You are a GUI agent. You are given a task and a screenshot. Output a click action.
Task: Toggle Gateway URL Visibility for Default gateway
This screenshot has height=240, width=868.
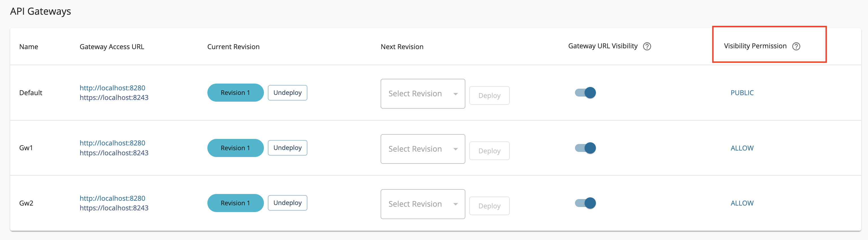[x=586, y=93]
